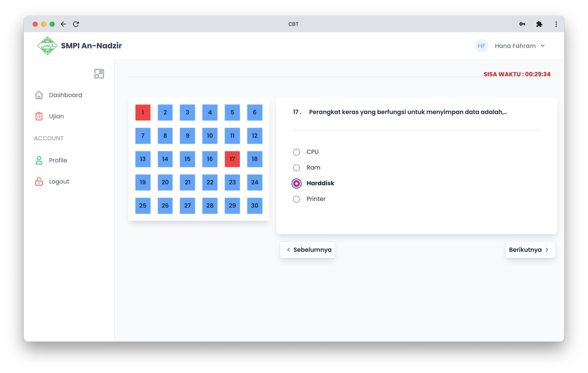Choose Printer as the answer
Viewport: 588px width, 373px height.
pos(297,199)
